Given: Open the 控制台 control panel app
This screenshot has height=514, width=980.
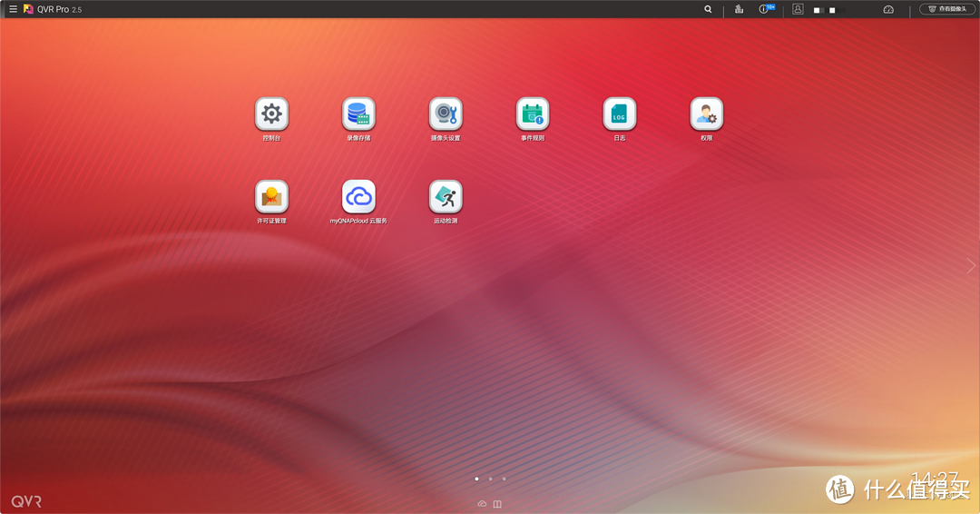Looking at the screenshot, I should point(271,114).
